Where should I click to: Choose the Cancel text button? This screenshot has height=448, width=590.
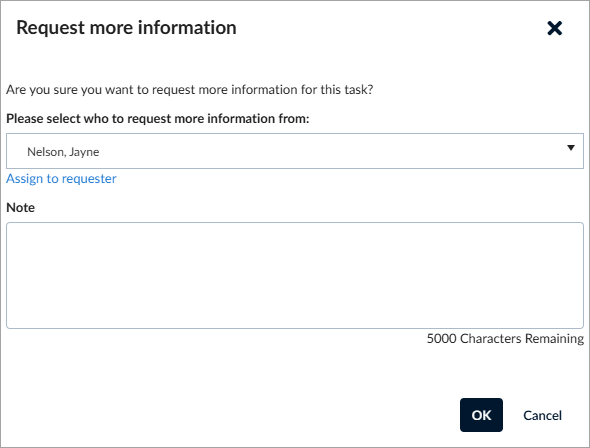(x=542, y=415)
